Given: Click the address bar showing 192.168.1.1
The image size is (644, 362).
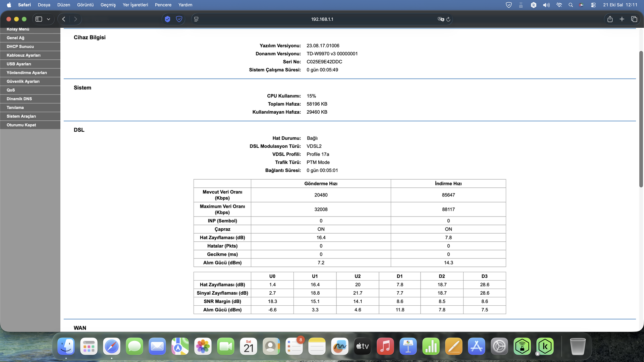Looking at the screenshot, I should point(322,19).
